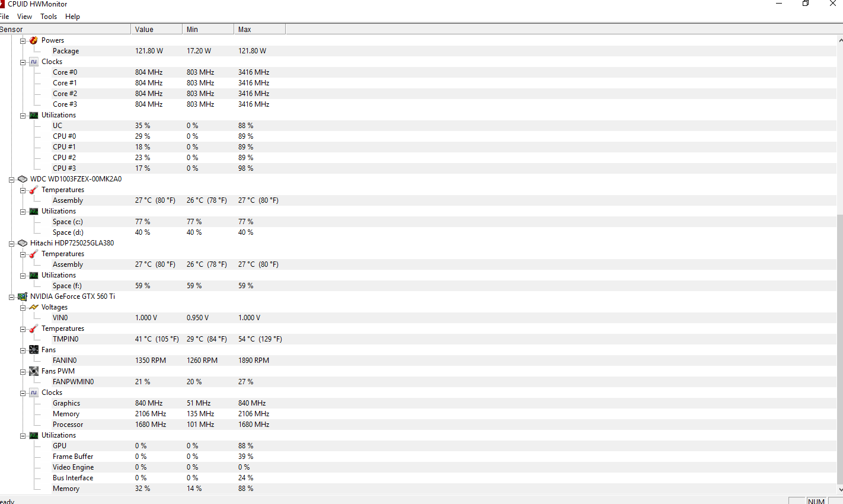Viewport: 843px width, 504px height.
Task: Click the fan icon next to Fans PWM
Action: 34,371
